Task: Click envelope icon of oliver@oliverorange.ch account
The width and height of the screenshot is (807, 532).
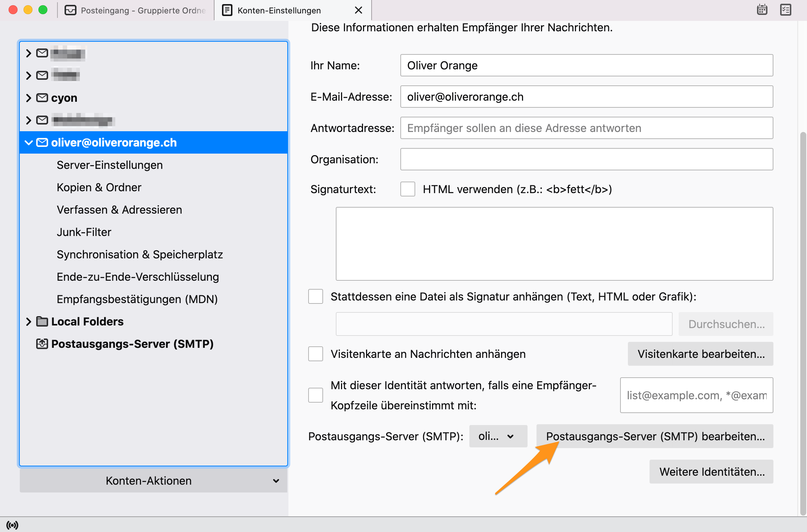Action: point(42,142)
